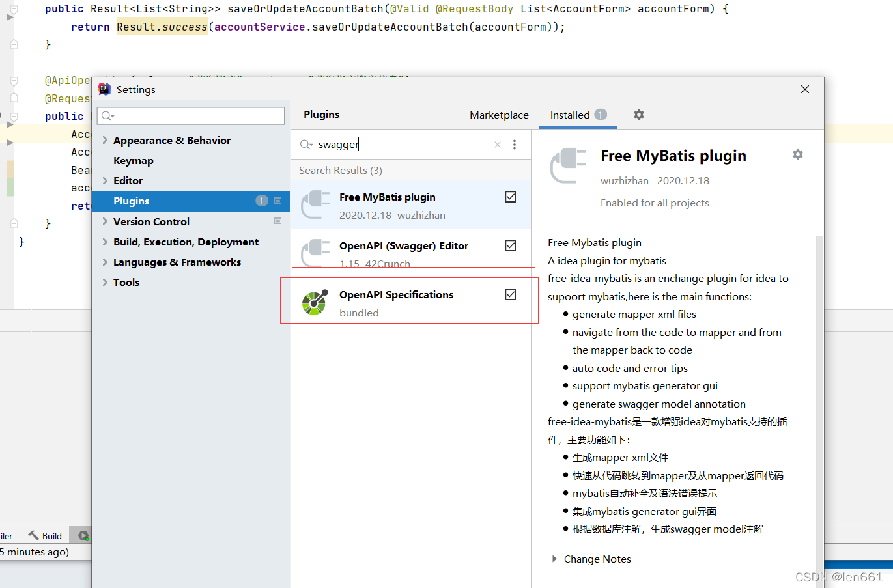893x588 pixels.
Task: Click 2020.12.18 version in plugin details
Action: click(x=683, y=180)
